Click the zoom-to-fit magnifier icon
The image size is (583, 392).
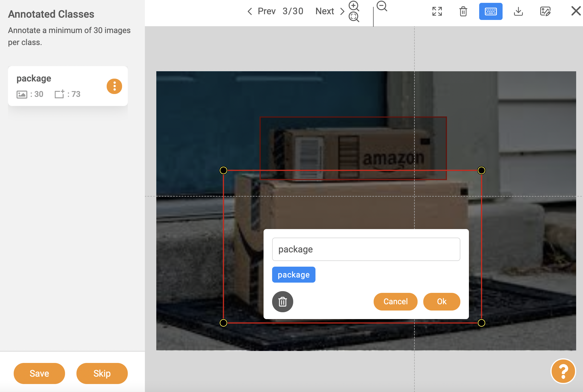click(x=354, y=17)
